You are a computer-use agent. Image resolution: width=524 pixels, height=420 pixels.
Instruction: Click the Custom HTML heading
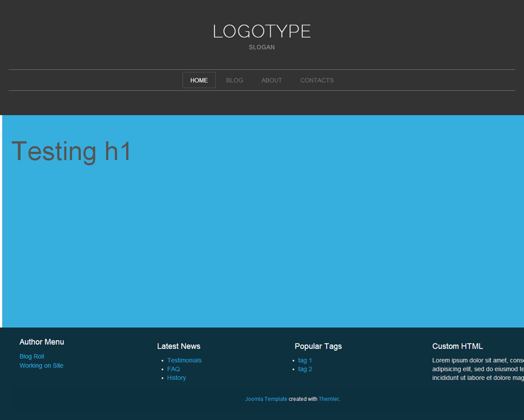[457, 346]
